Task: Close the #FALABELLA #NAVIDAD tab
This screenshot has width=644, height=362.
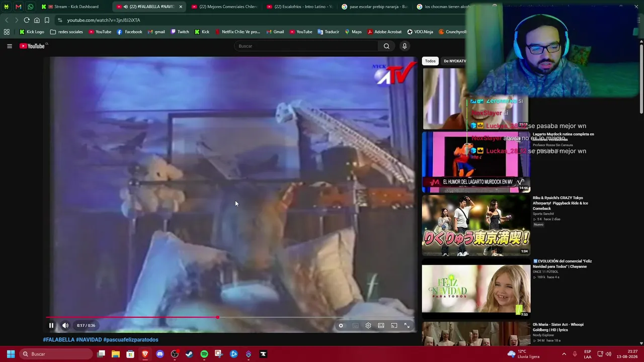Action: tap(180, 7)
